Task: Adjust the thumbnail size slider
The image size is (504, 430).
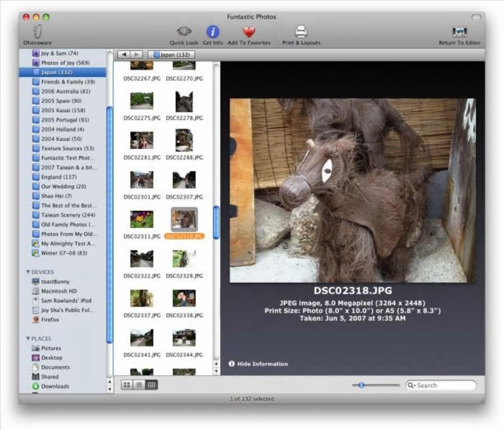Action: [x=361, y=385]
